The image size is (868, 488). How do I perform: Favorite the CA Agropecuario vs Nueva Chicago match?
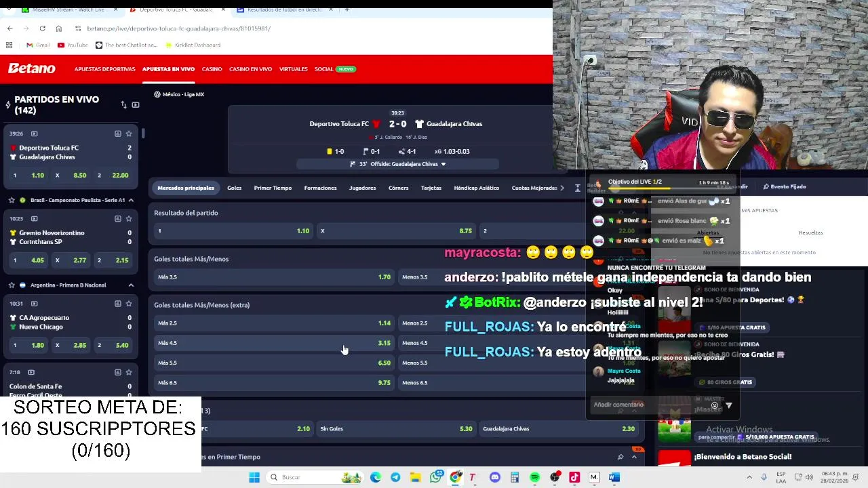tap(129, 304)
